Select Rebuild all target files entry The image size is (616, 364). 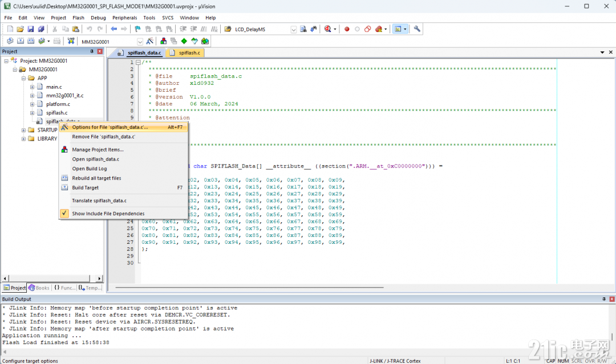[123, 178]
